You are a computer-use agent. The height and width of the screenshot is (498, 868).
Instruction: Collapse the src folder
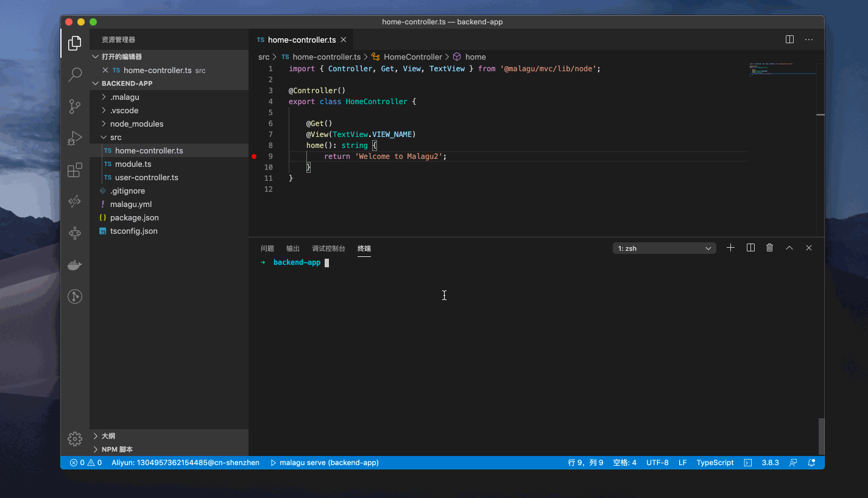coord(169,137)
